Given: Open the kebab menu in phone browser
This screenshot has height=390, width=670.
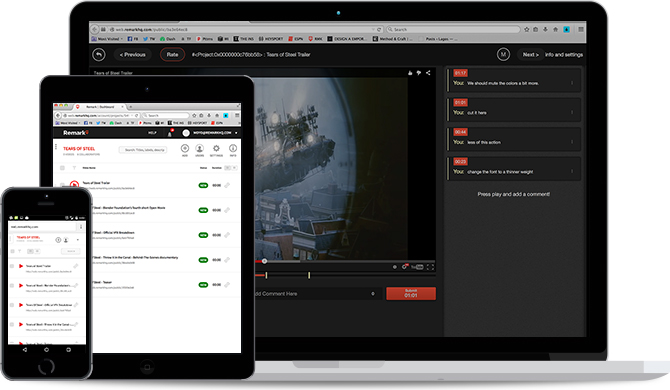Looking at the screenshot, I should point(81,226).
